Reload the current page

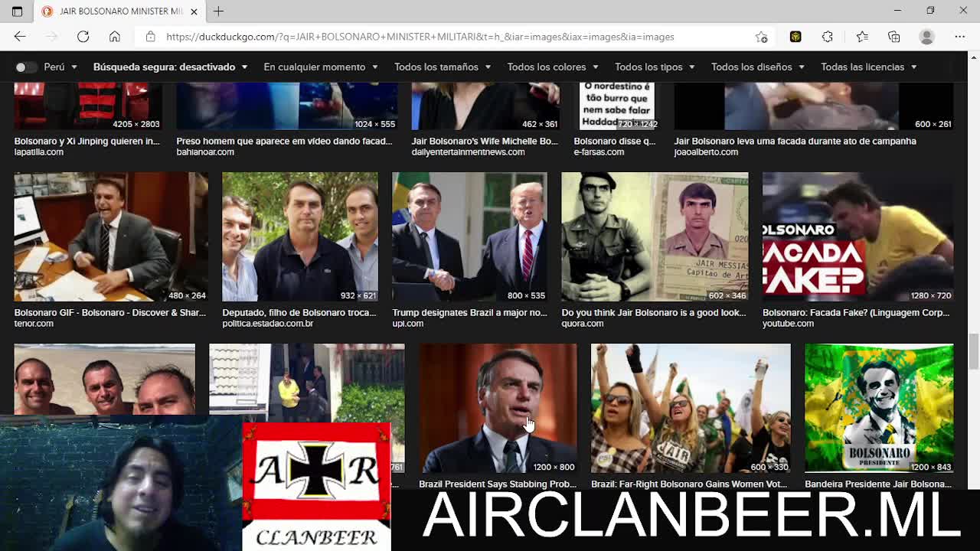[x=83, y=37]
